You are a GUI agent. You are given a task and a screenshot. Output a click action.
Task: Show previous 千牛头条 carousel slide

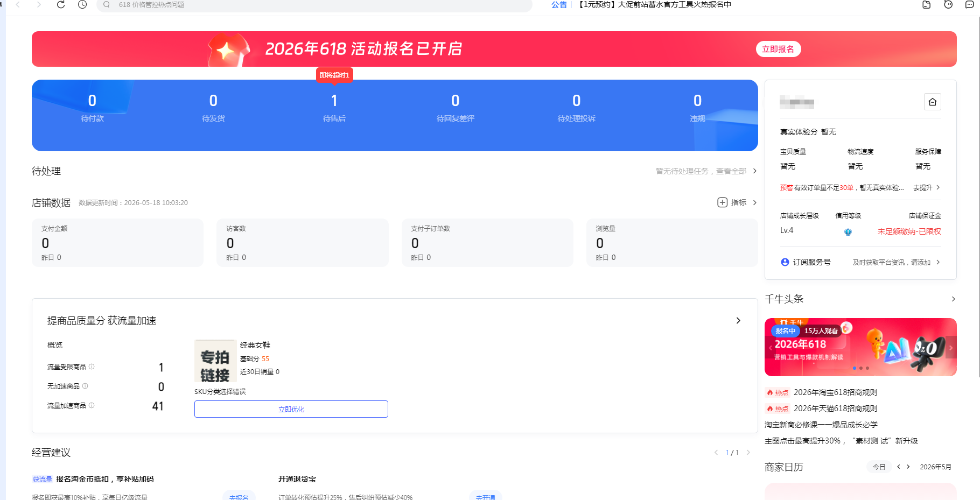(x=771, y=348)
